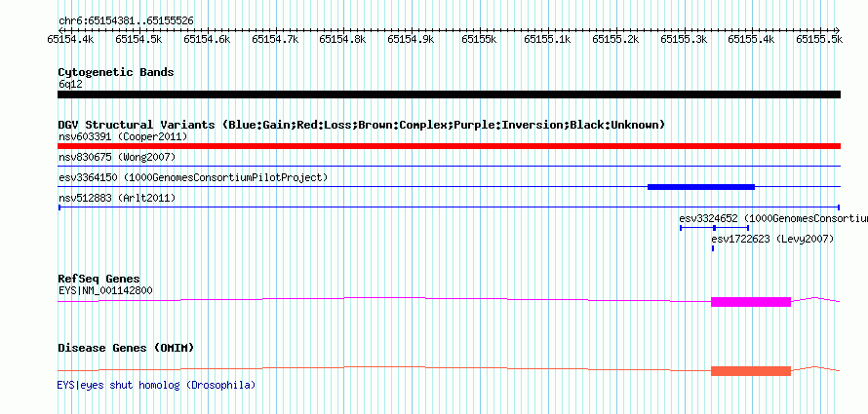This screenshot has width=868, height=414.
Task: Click the RefSeq Genes track heading
Action: 99,279
